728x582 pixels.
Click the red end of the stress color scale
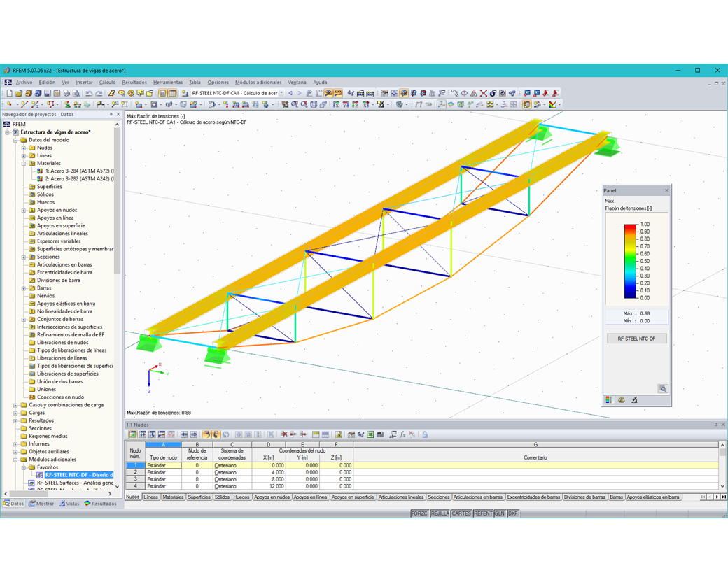pyautogui.click(x=631, y=226)
